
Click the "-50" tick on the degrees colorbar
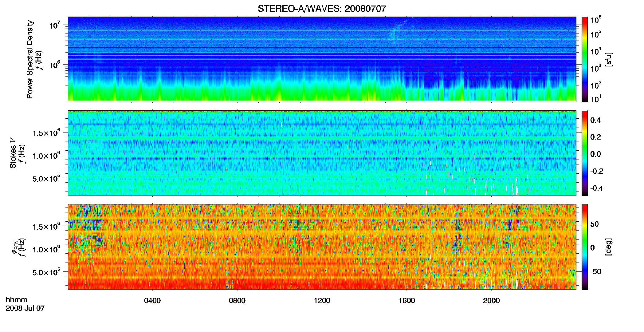596,272
